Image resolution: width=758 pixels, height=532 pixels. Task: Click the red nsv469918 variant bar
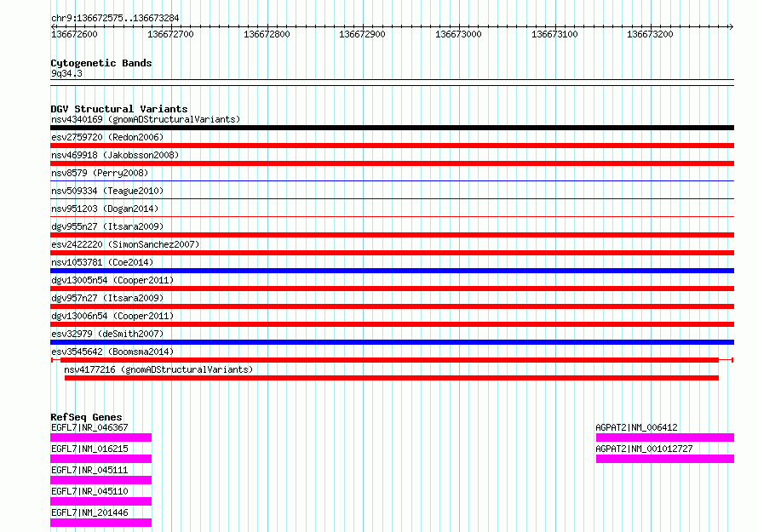point(392,163)
